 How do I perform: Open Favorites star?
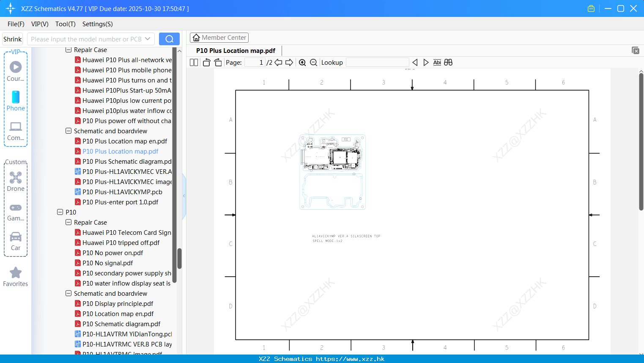click(16, 277)
